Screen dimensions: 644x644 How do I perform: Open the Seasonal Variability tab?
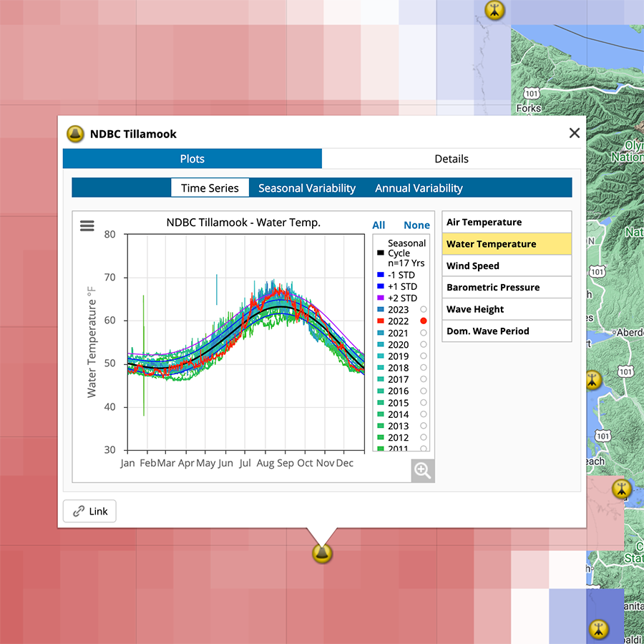click(307, 188)
